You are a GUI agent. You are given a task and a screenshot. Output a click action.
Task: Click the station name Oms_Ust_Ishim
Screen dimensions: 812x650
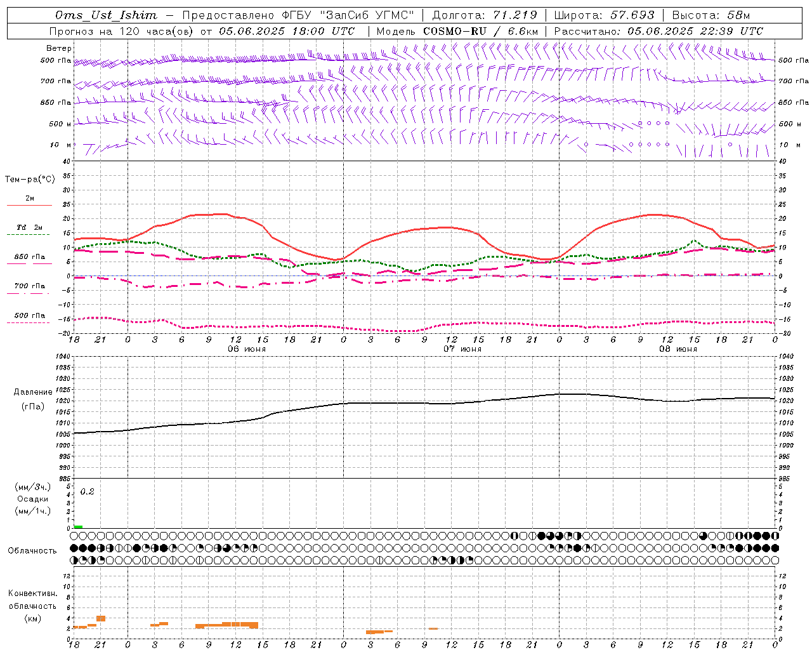pos(106,15)
